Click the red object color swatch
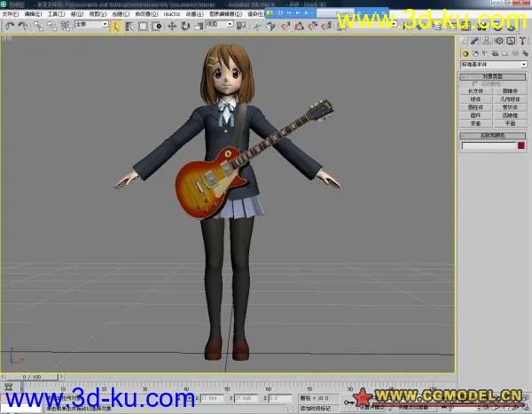The width and height of the screenshot is (532, 414). [x=521, y=146]
